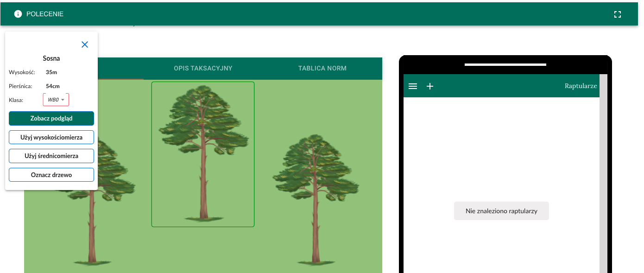Open the hamburger menu in tablet app

point(413,86)
